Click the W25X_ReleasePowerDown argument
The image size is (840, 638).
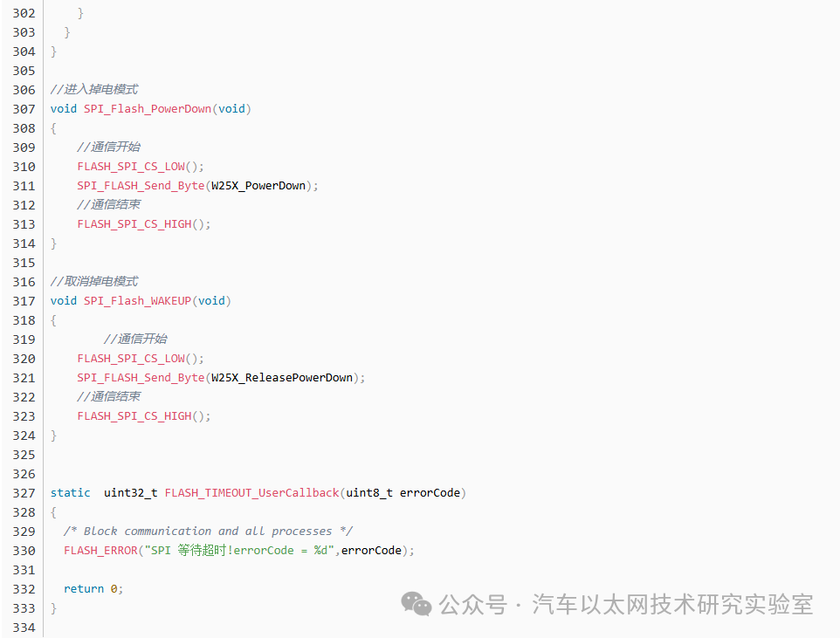282,378
